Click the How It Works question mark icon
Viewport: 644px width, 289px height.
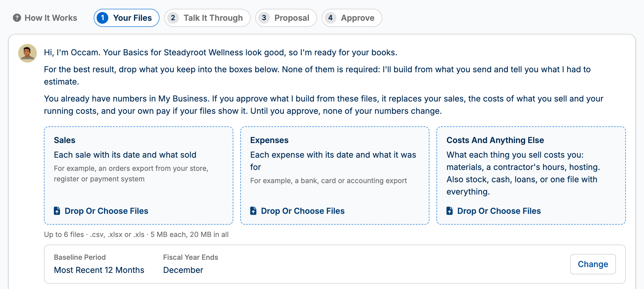coord(17,18)
